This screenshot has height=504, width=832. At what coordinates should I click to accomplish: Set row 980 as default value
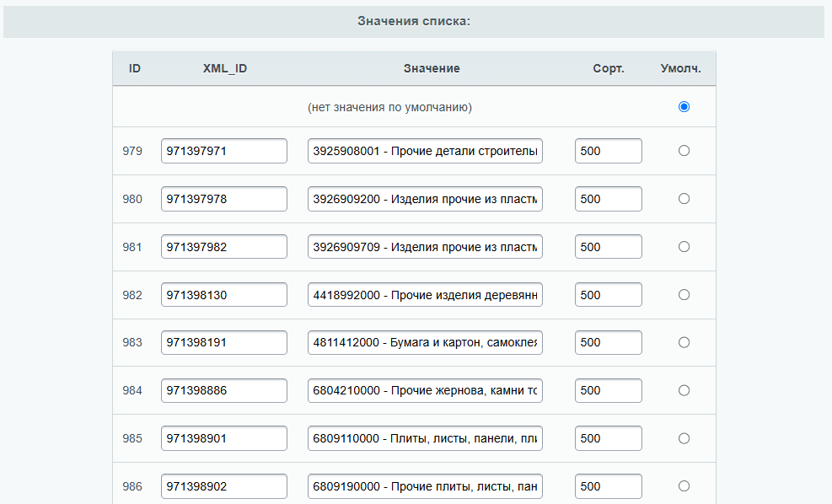[684, 198]
